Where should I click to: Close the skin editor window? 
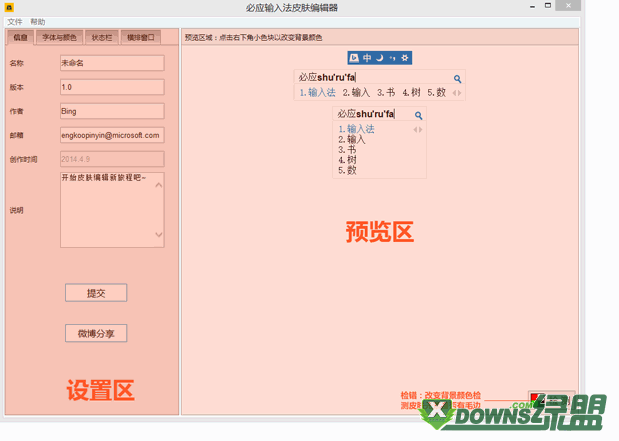pyautogui.click(x=568, y=6)
